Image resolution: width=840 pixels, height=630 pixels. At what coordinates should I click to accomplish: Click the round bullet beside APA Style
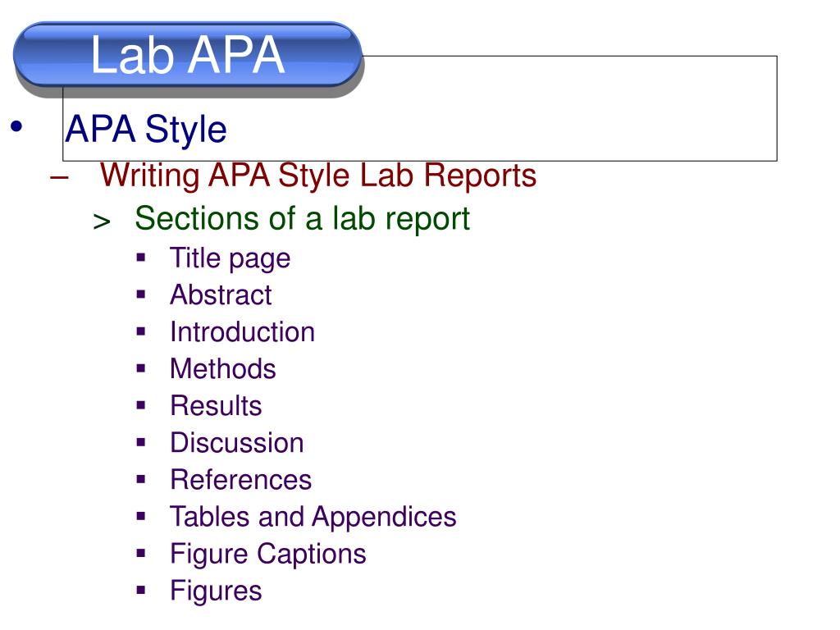(16, 127)
